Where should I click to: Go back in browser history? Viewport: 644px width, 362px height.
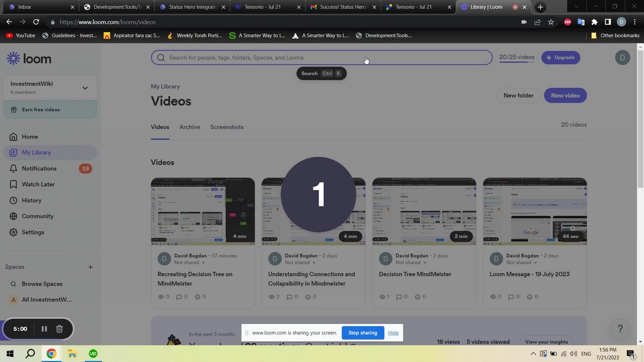[9, 22]
